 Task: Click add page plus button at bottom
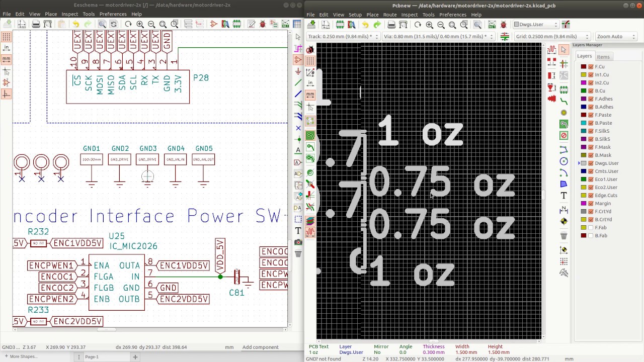point(135,356)
